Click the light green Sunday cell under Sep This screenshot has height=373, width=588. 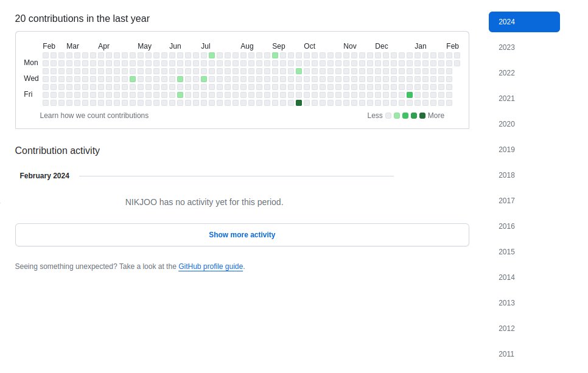(x=275, y=55)
